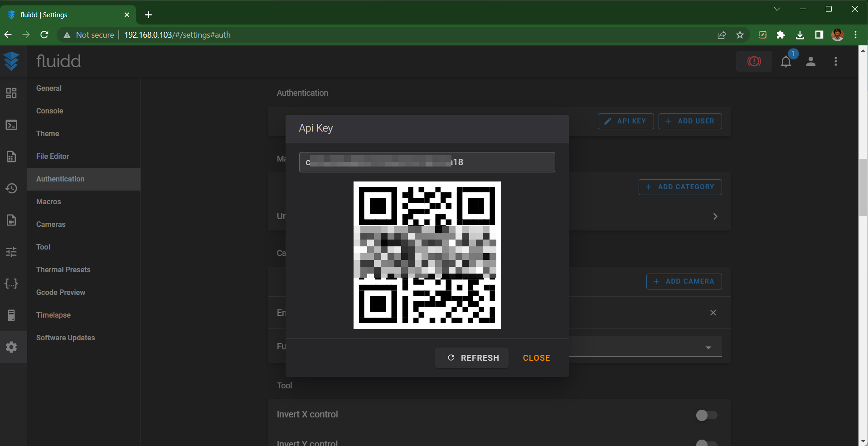Open the fluidd three-dot menu
This screenshot has width=868, height=446.
pos(836,61)
